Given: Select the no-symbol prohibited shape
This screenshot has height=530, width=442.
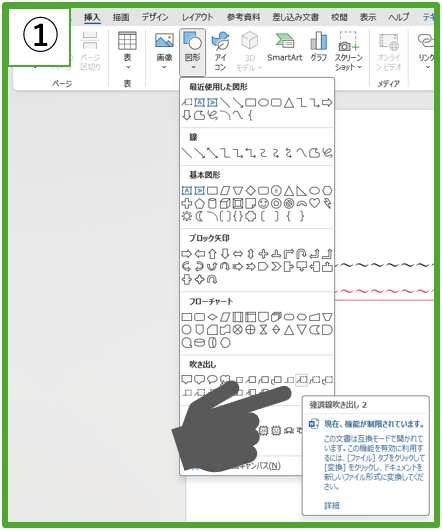Looking at the screenshot, I should click(x=289, y=203).
